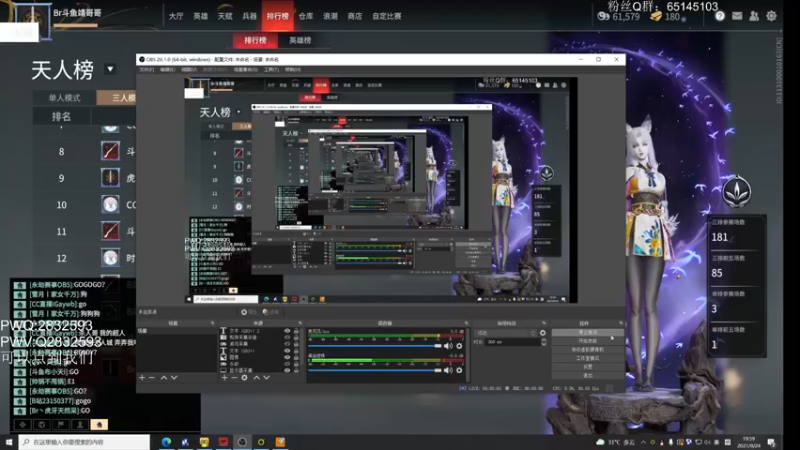Open the 自定比赛 game tab
The image size is (800, 450).
(x=386, y=16)
